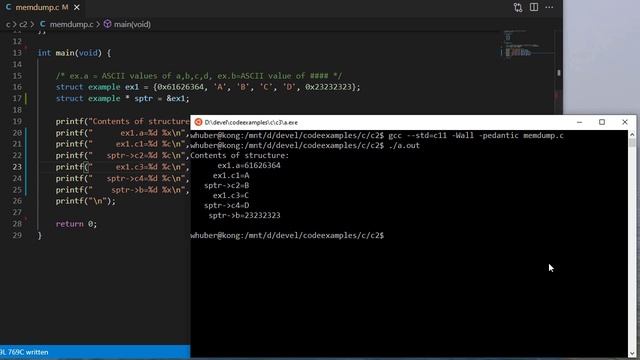Click the terminal window title bar icon
This screenshot has width=640, height=360.
[198, 122]
